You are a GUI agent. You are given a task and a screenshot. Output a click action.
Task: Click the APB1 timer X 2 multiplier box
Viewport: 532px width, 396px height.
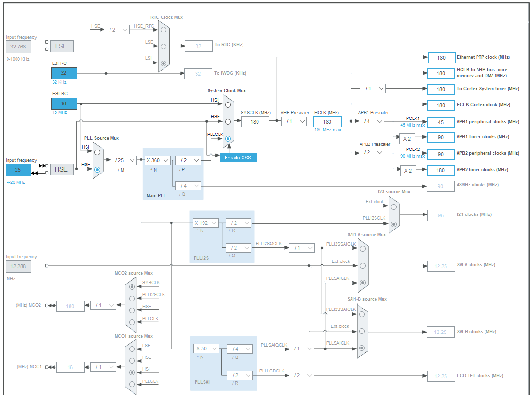pyautogui.click(x=407, y=139)
